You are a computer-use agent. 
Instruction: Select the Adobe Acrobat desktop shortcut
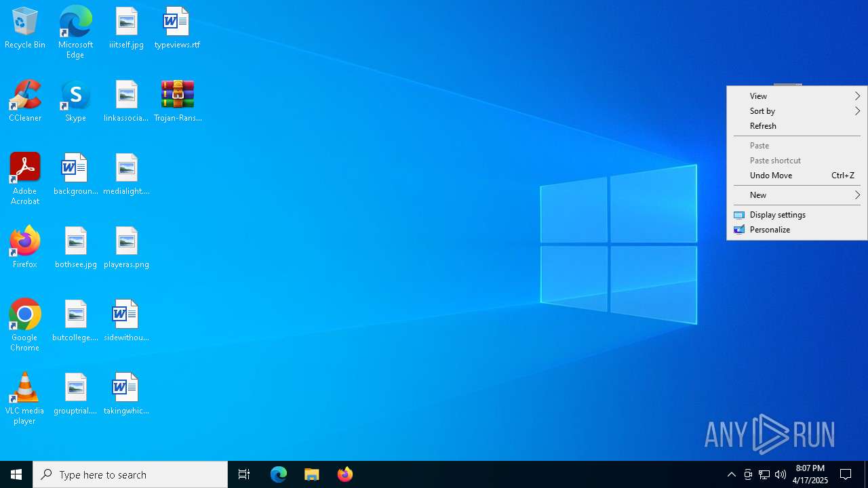pos(25,179)
